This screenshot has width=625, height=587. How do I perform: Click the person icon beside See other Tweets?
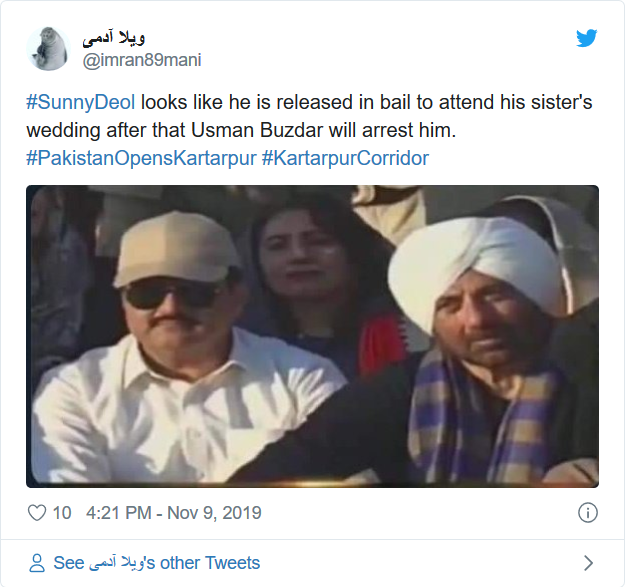tap(37, 563)
